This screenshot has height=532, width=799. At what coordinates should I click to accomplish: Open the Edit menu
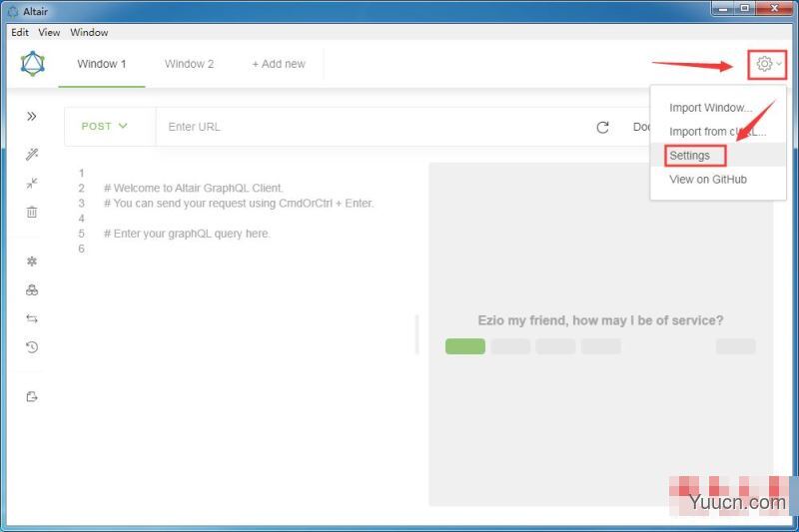pyautogui.click(x=20, y=32)
